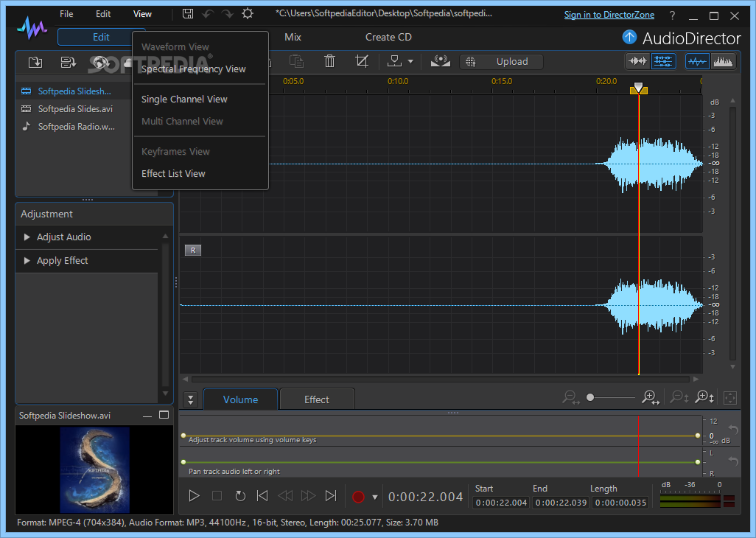Switch to waveform view toggle
This screenshot has height=538, width=756.
[697, 61]
